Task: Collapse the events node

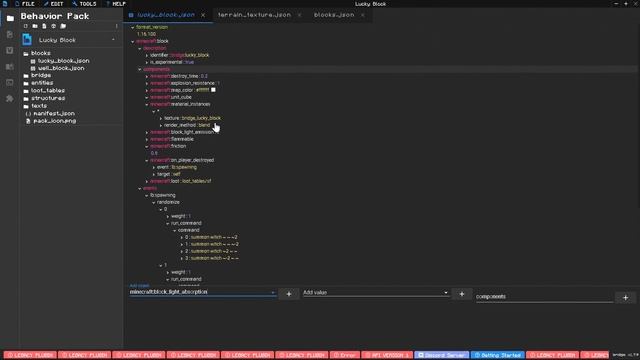Action: [x=140, y=189]
